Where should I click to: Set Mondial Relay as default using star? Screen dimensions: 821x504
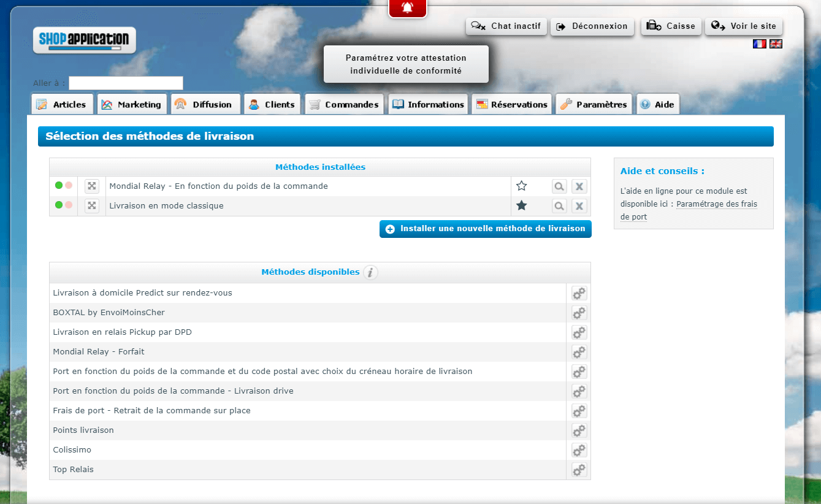[x=521, y=186]
